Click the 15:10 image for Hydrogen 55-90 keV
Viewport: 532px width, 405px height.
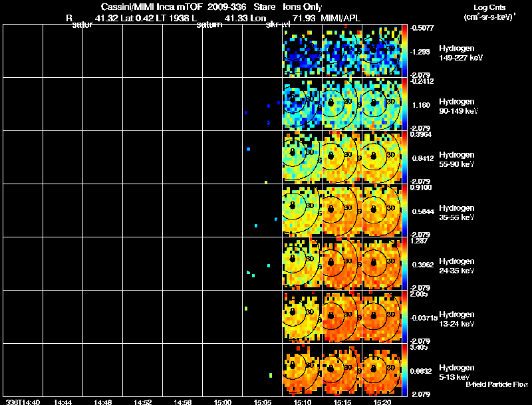[302, 158]
